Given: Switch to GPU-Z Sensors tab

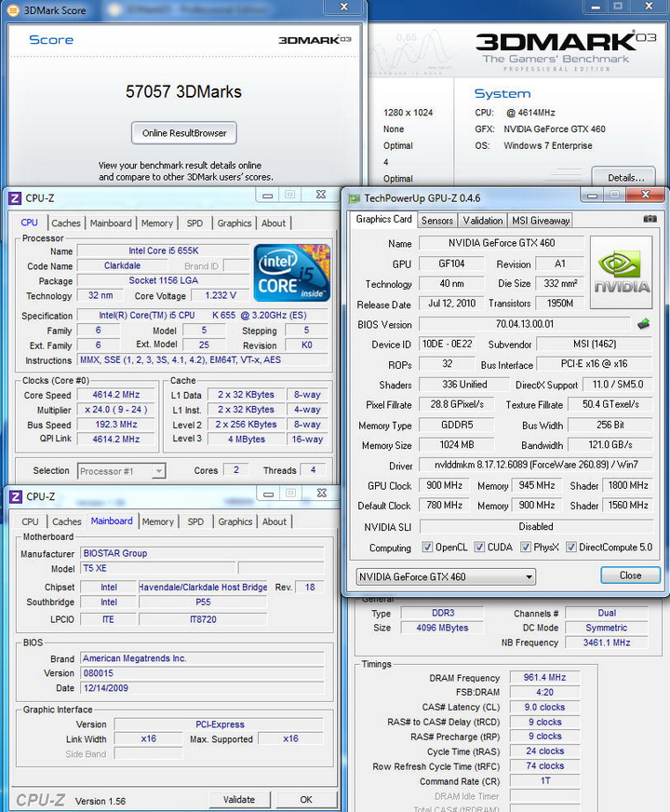Looking at the screenshot, I should (436, 221).
